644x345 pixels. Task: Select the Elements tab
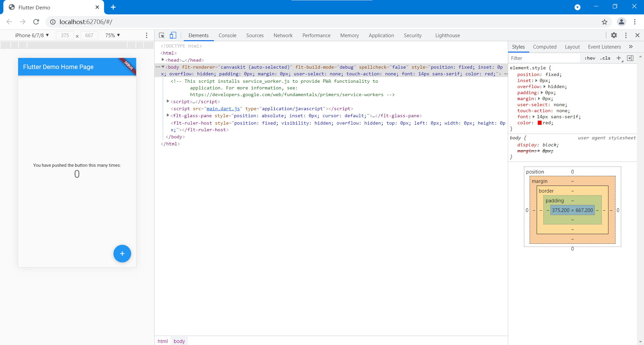pos(198,35)
